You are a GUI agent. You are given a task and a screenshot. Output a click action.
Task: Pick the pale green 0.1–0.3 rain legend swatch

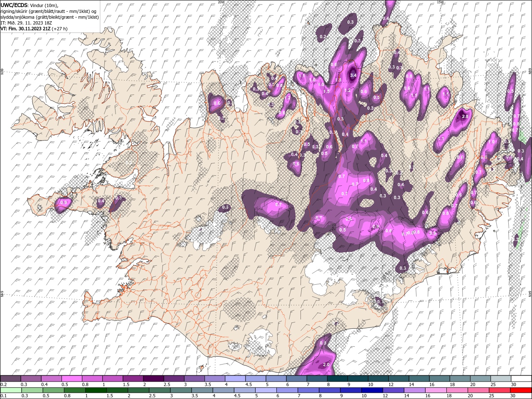11,390
